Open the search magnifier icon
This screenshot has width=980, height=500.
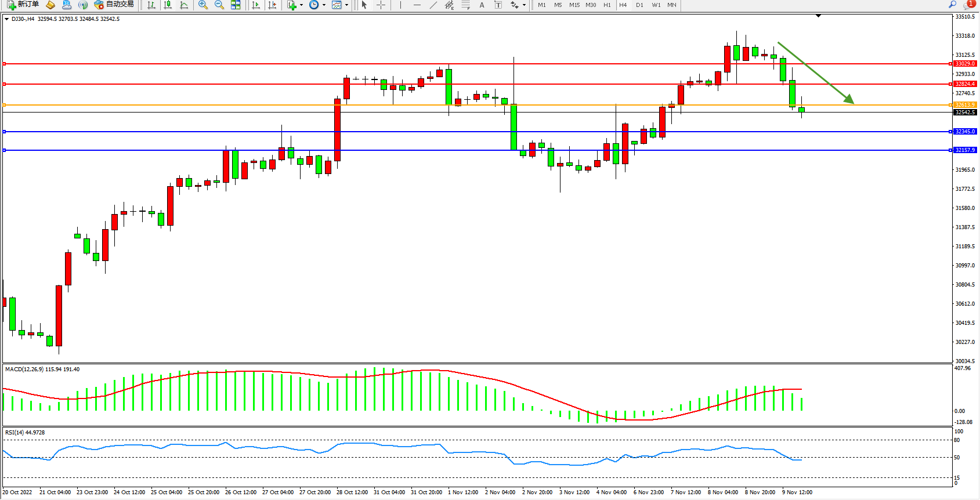pos(952,5)
